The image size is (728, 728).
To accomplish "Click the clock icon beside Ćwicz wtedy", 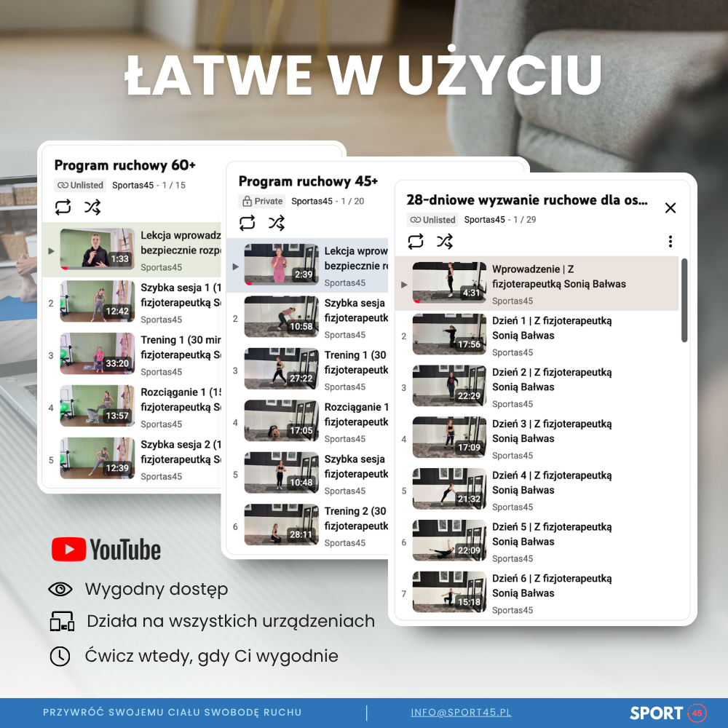I will (x=60, y=657).
